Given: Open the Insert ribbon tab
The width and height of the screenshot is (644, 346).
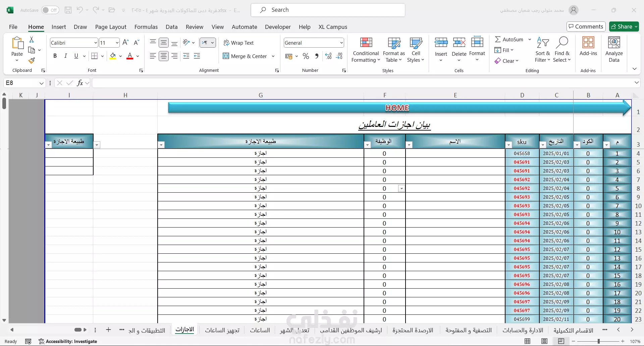Looking at the screenshot, I should click(59, 27).
